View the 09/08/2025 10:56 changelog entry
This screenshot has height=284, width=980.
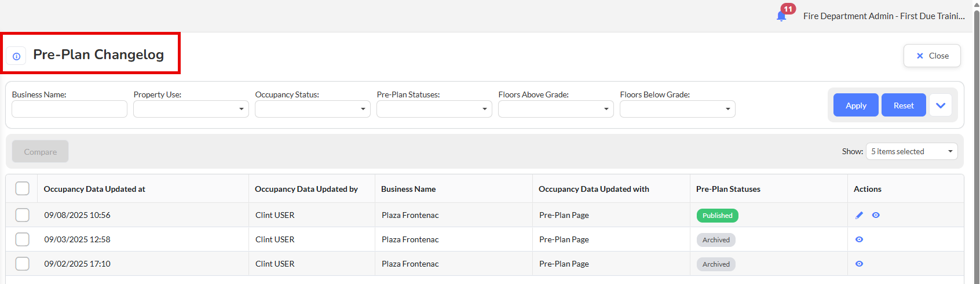876,215
